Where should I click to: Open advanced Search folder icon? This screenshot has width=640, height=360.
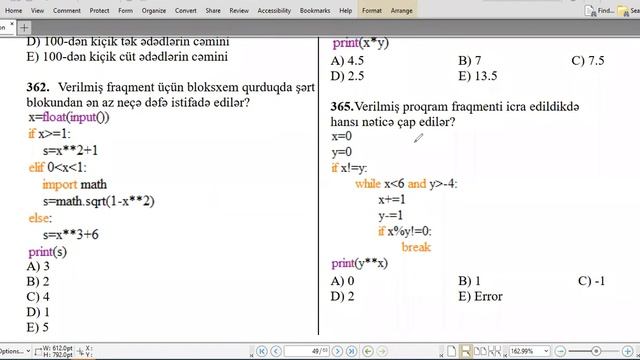click(623, 11)
